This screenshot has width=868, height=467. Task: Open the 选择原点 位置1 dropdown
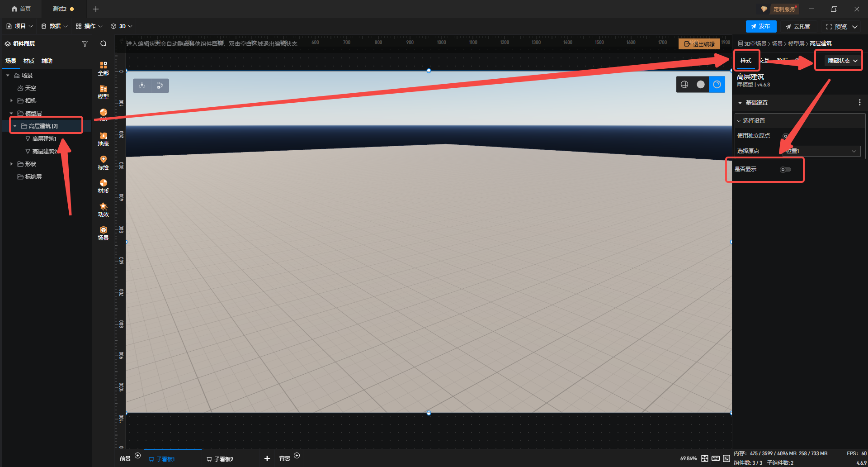821,151
